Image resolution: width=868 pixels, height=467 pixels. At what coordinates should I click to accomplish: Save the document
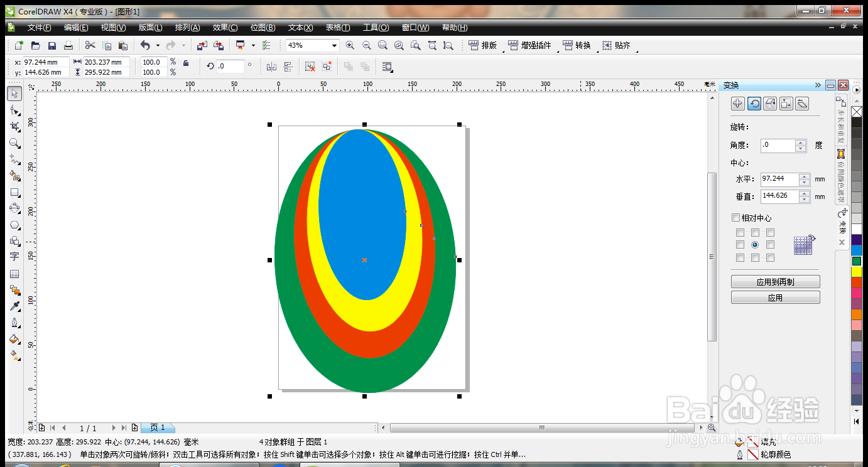pyautogui.click(x=52, y=45)
